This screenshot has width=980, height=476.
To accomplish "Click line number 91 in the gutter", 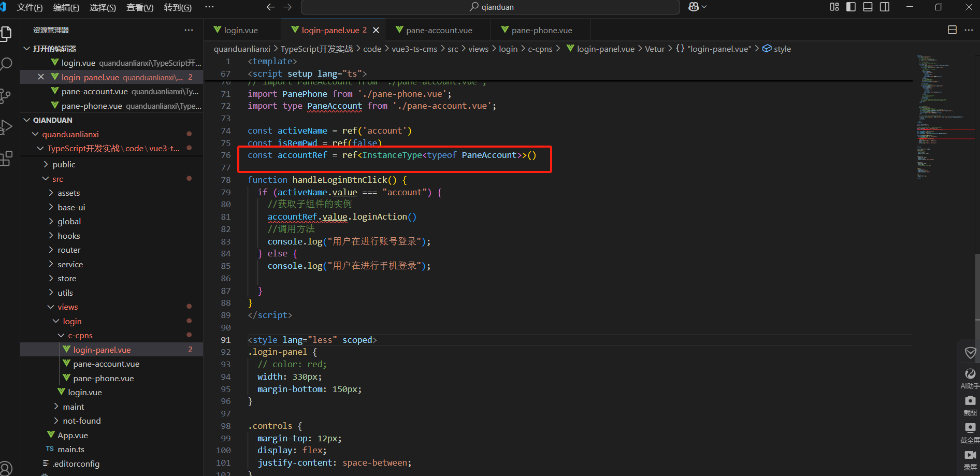I will click(x=226, y=340).
